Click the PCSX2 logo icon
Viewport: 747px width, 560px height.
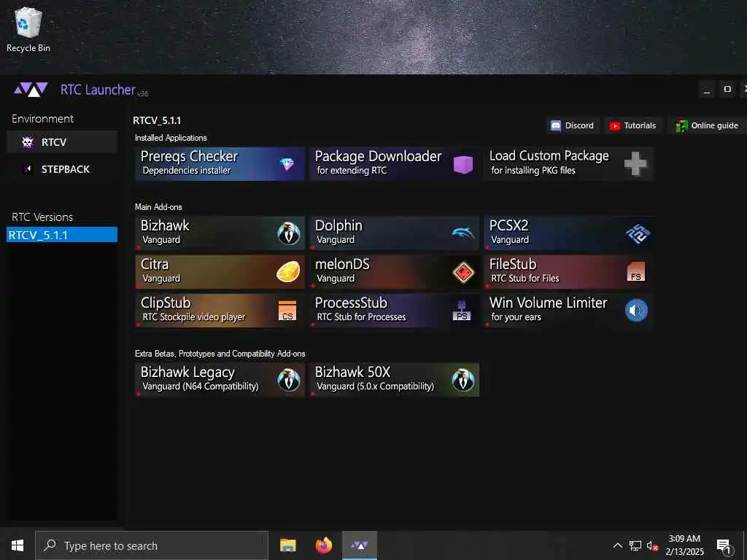click(638, 233)
